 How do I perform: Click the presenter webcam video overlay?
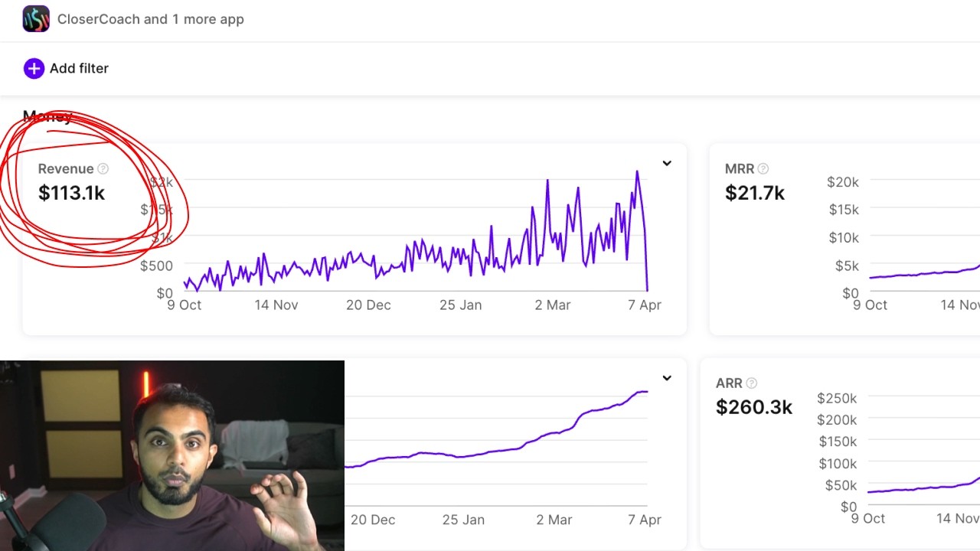pyautogui.click(x=171, y=455)
